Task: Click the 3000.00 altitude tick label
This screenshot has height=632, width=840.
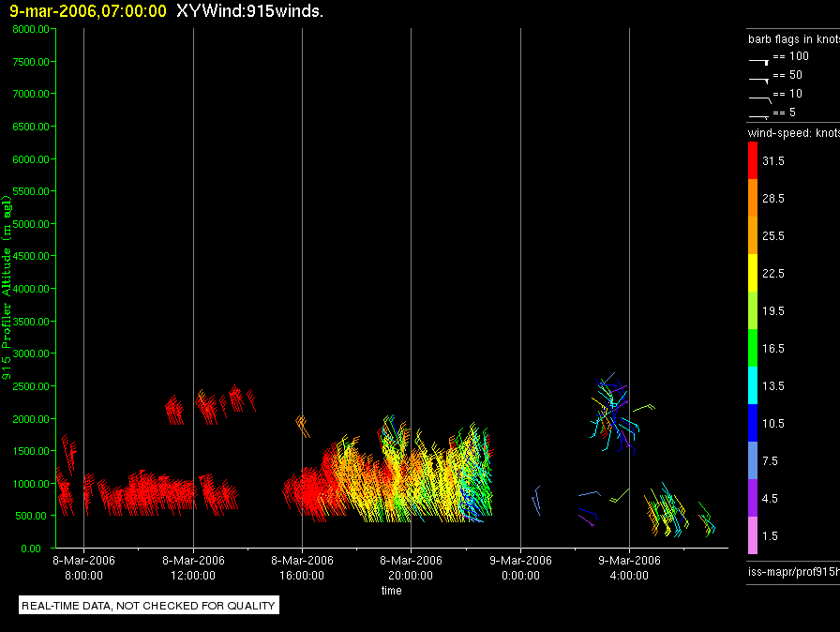Action: coord(31,354)
